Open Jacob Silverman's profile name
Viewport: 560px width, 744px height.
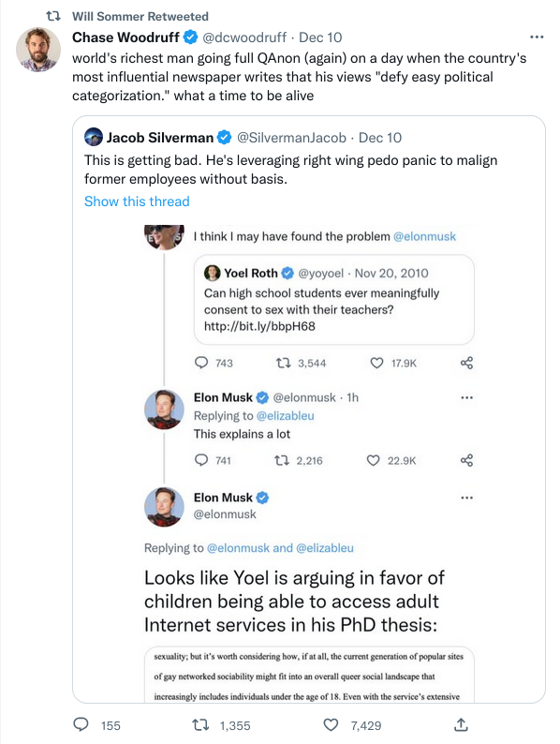160,138
